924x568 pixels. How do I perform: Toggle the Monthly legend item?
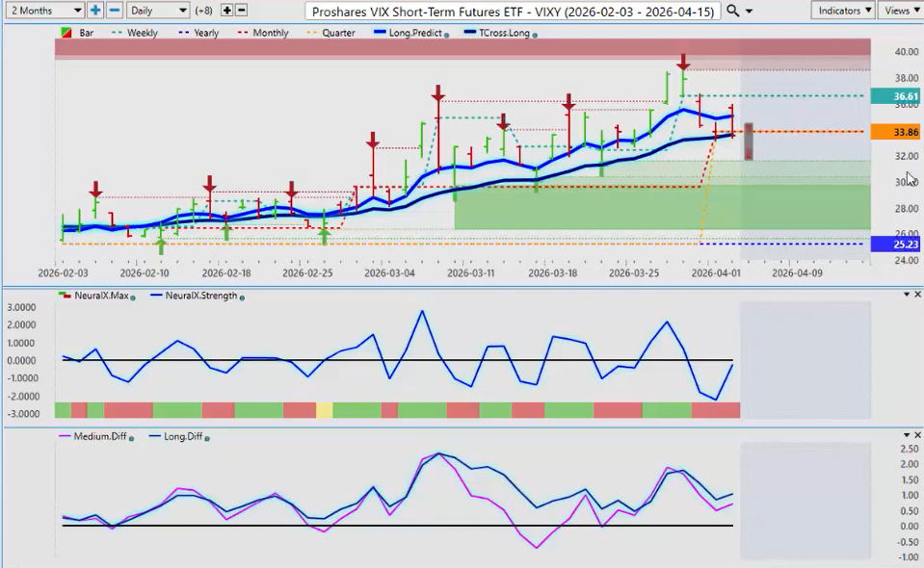(x=271, y=33)
